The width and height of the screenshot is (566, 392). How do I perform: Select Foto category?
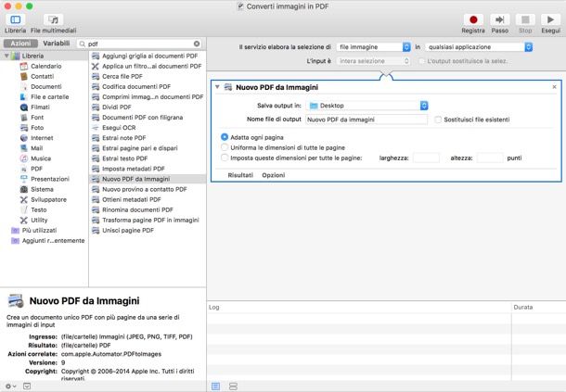click(37, 128)
